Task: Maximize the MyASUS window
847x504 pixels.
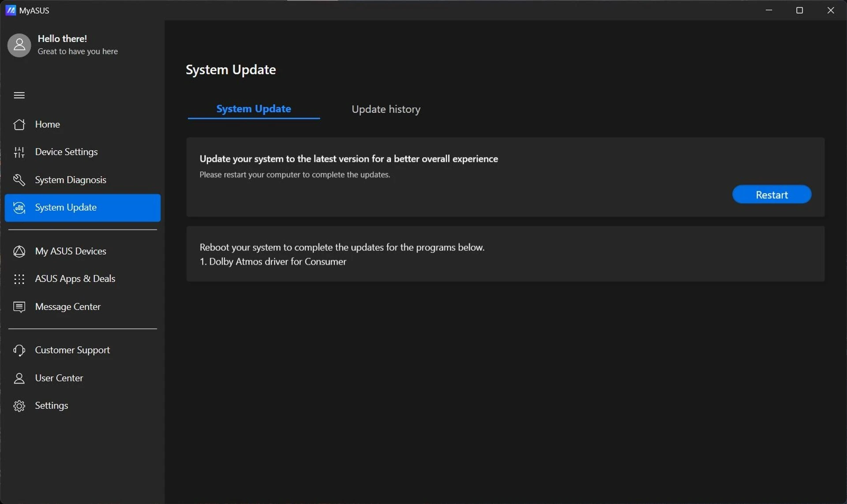Action: click(x=799, y=10)
